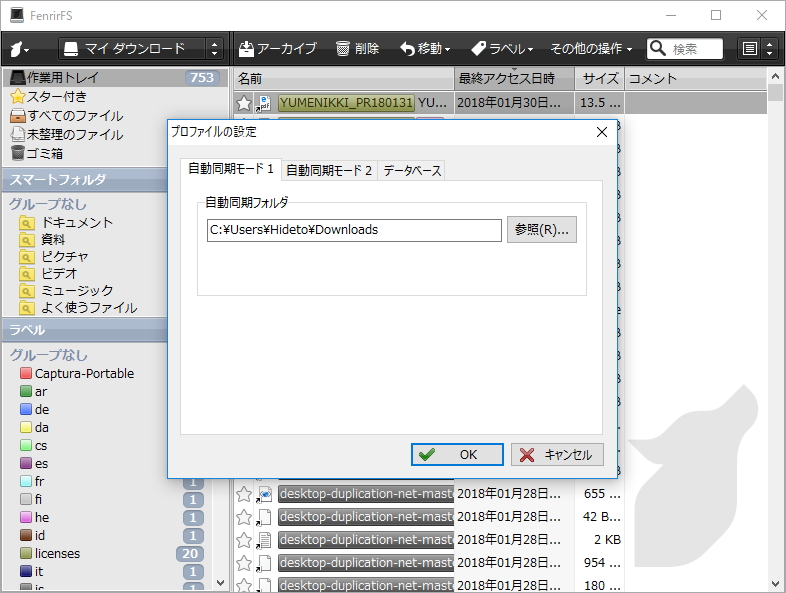Select the dark blue it label
This screenshot has width=786, height=593.
(x=32, y=571)
